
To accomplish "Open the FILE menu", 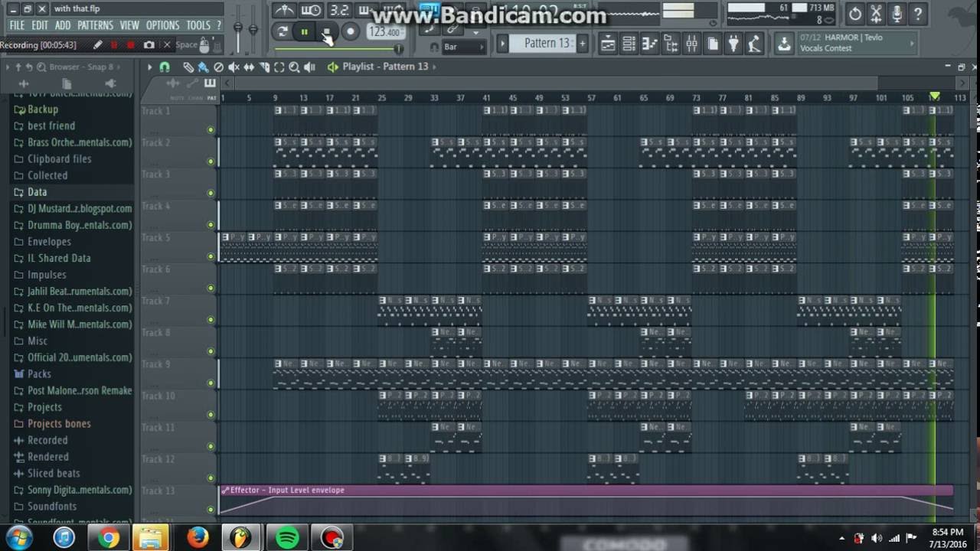I will (x=17, y=25).
